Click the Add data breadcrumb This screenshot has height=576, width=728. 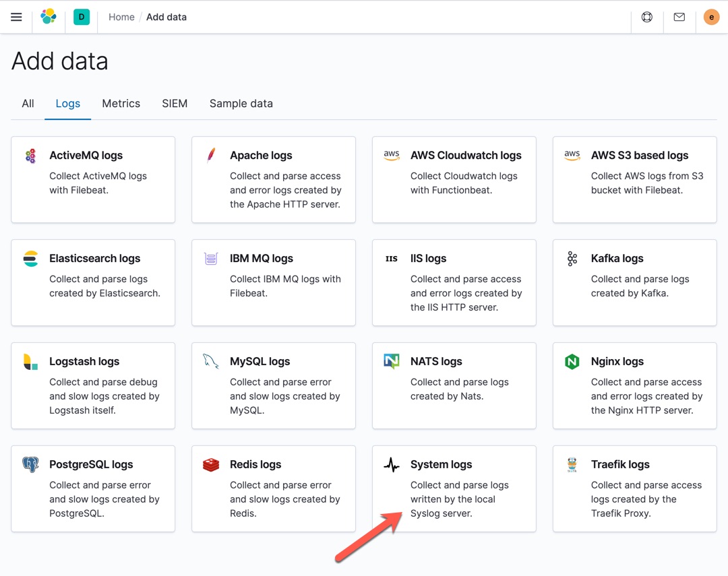[x=166, y=17]
